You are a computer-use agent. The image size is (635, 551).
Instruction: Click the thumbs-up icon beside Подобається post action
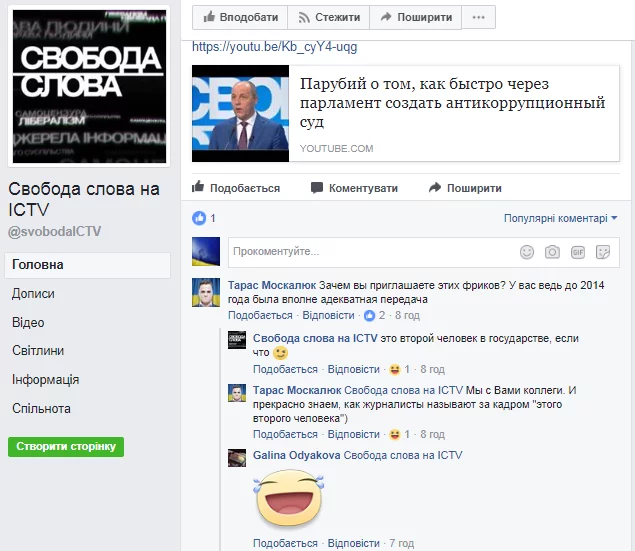(x=198, y=187)
